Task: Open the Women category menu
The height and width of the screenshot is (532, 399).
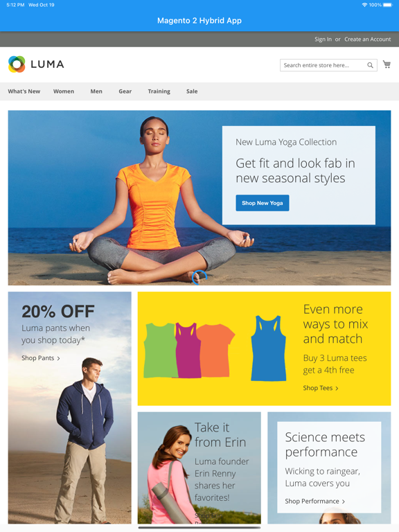Action: (x=64, y=91)
